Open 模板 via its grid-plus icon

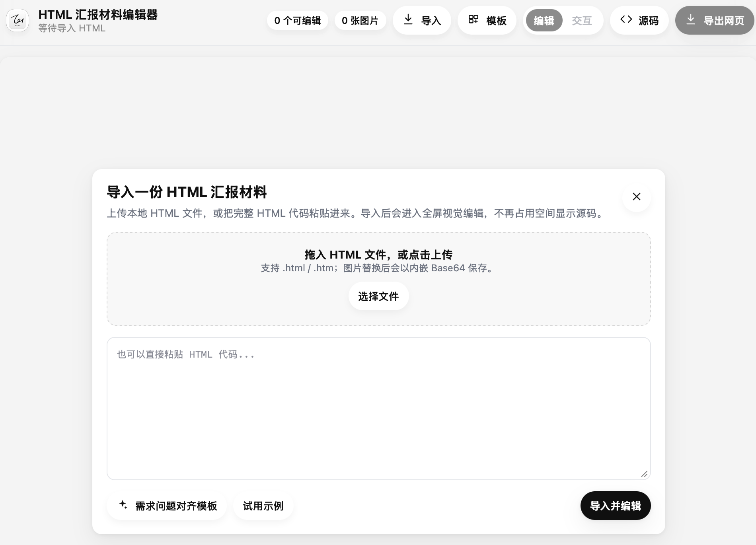click(x=473, y=19)
